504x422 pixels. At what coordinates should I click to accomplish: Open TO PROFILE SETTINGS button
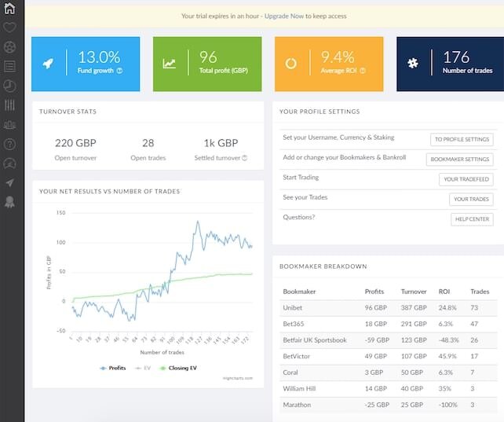click(x=462, y=140)
